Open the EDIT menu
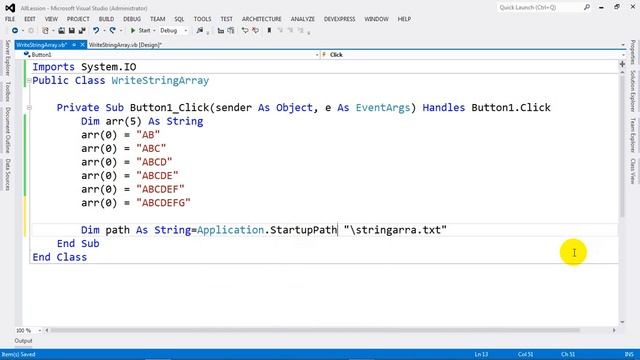The width and height of the screenshot is (640, 360). (30, 19)
